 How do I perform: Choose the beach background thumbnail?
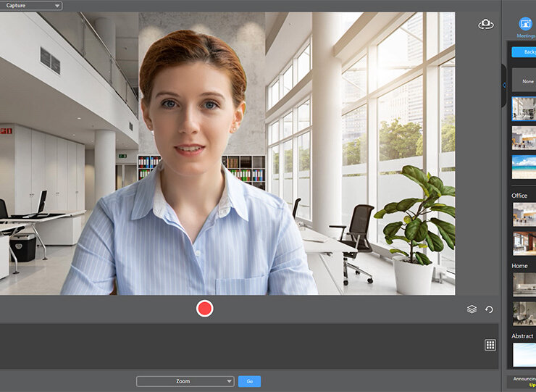tap(524, 167)
